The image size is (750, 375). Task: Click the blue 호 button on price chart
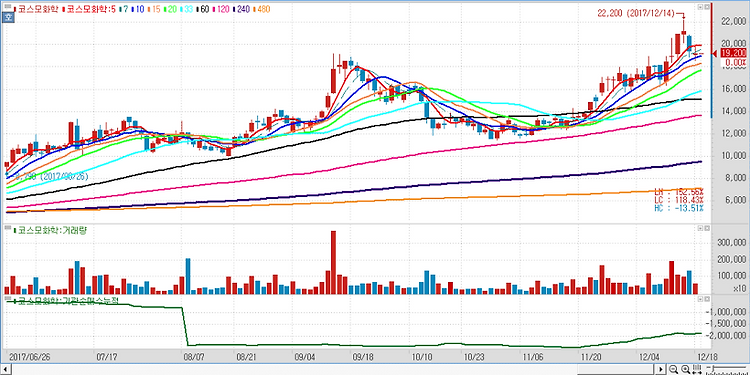[x=7, y=18]
